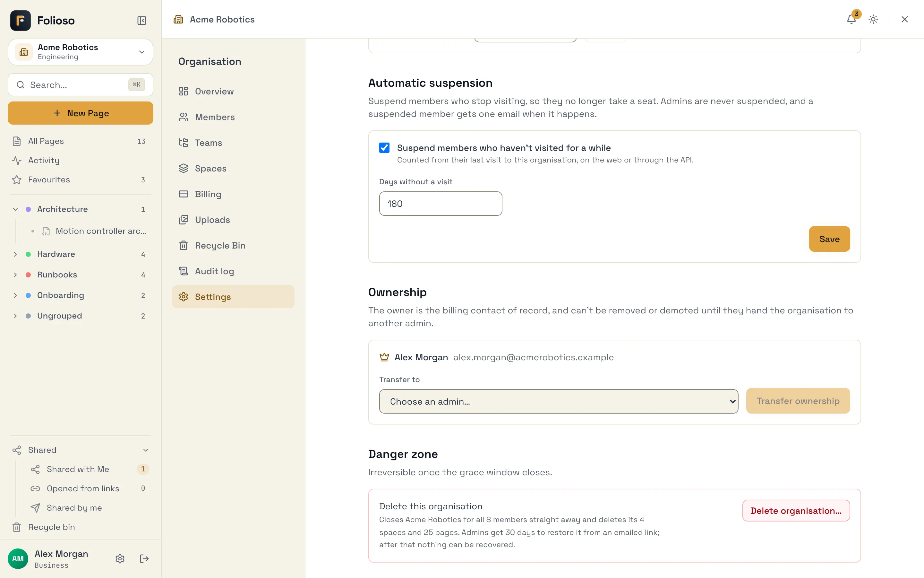924x578 pixels.
Task: Click the Search box
Action: point(80,85)
